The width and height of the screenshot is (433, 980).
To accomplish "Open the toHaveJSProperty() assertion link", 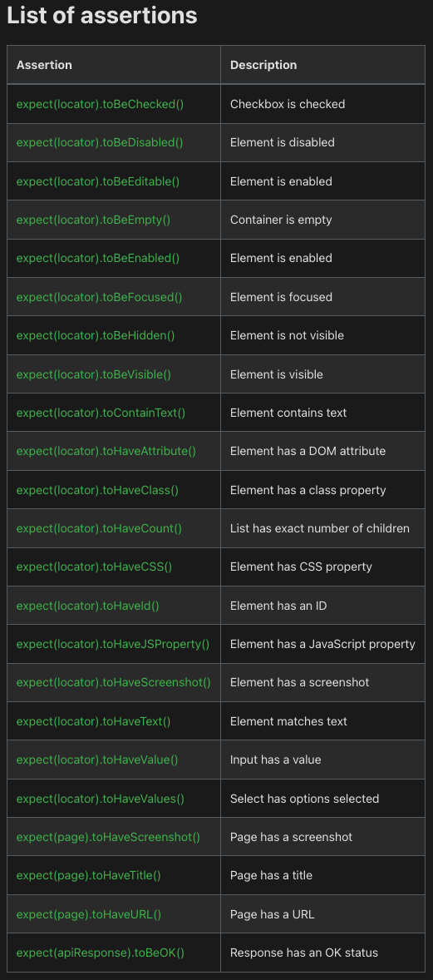I will [113, 644].
